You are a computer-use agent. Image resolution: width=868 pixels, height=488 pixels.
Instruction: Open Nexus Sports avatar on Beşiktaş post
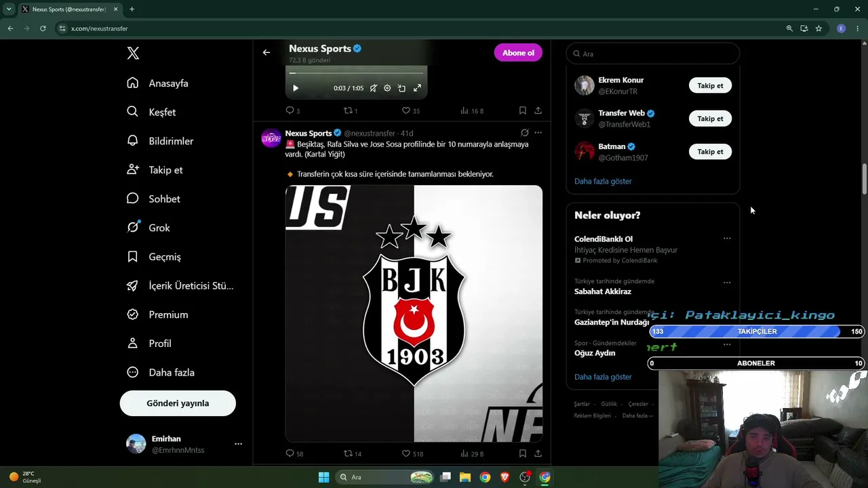pos(271,138)
